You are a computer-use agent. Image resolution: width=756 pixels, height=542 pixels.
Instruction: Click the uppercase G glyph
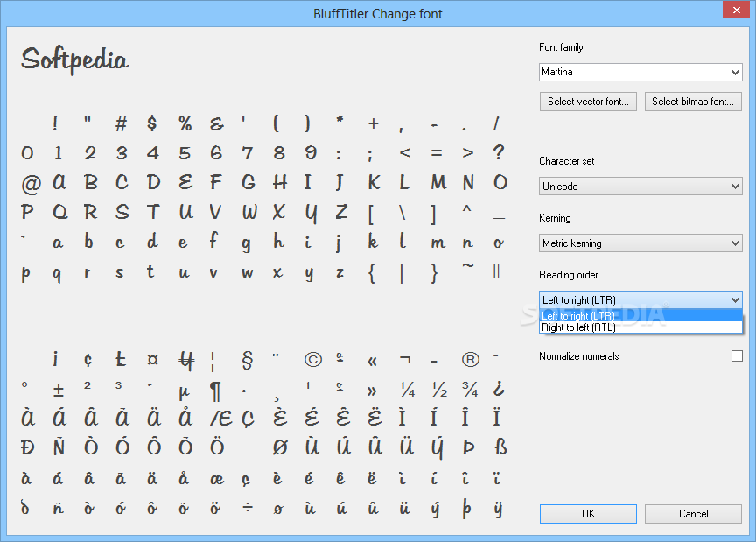[x=248, y=182]
